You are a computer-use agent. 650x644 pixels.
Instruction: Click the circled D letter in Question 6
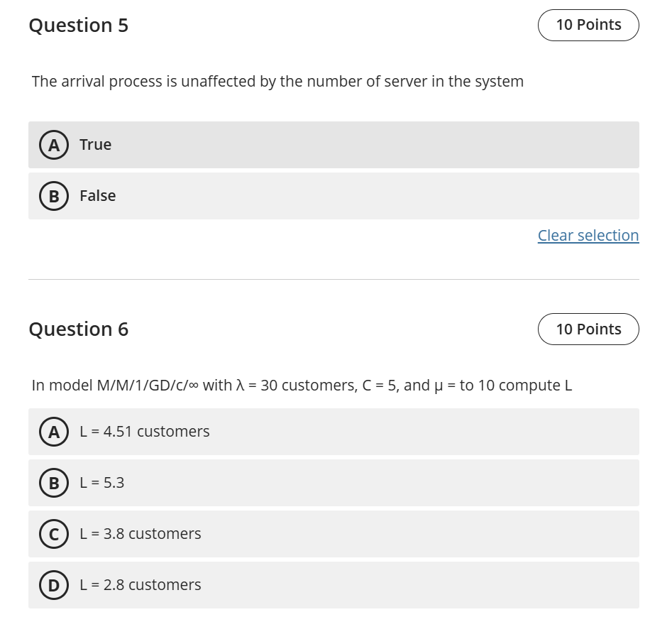[x=53, y=584]
